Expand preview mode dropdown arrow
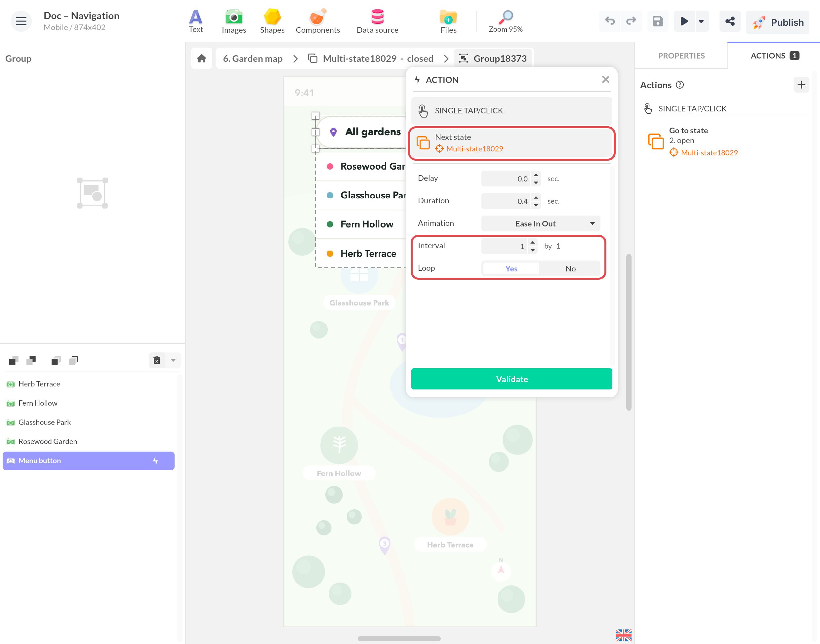 [701, 21]
